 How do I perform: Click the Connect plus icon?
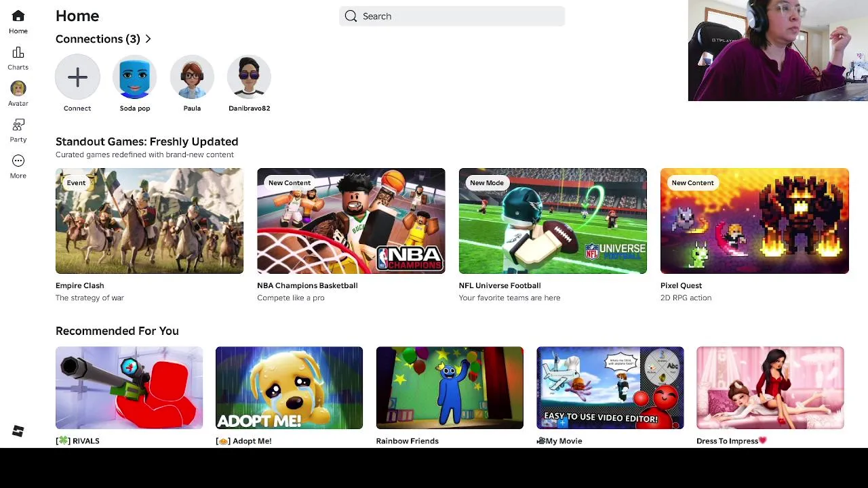(77, 77)
